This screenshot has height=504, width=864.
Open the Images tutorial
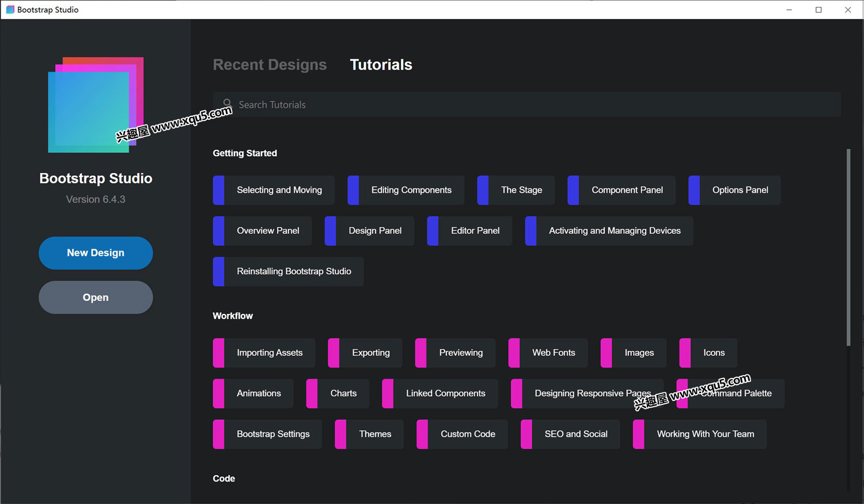coord(634,353)
